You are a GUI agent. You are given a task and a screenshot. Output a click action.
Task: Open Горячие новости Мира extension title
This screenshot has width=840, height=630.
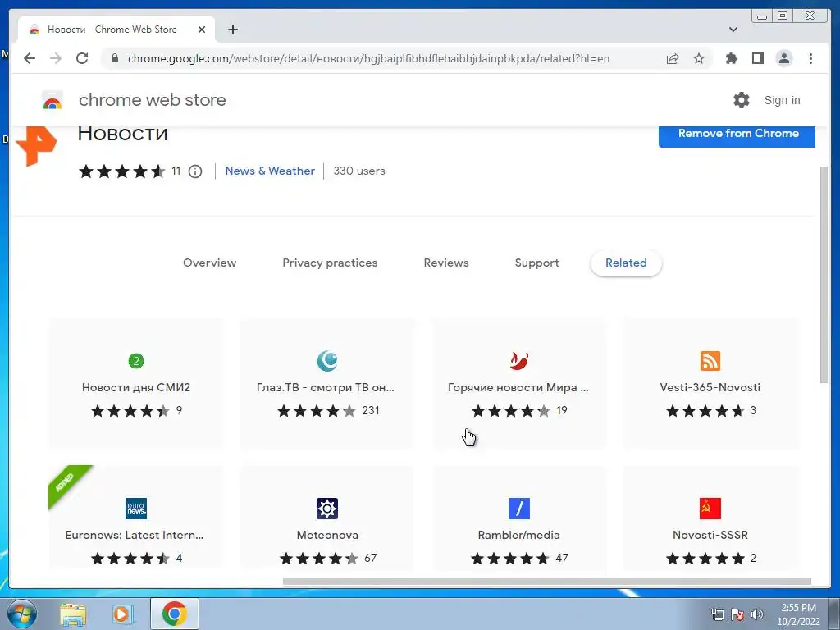[x=518, y=387]
